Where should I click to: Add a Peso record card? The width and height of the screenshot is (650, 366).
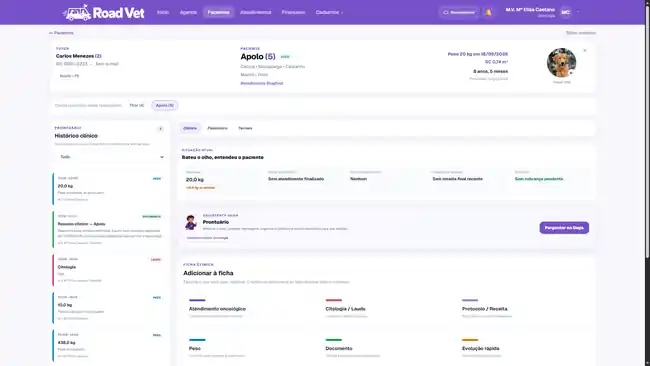tap(250, 349)
